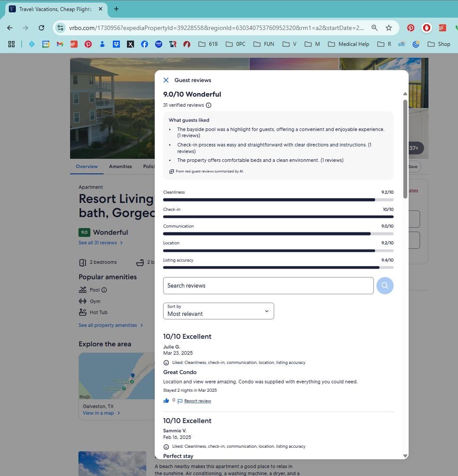The width and height of the screenshot is (458, 476).
Task: Click the verified reviews info icon
Action: click(209, 105)
